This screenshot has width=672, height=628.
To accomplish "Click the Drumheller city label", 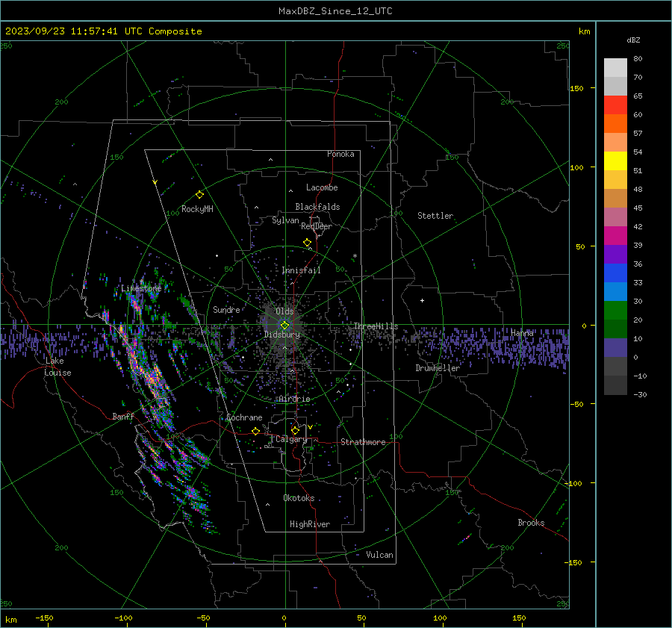I will 438,368.
